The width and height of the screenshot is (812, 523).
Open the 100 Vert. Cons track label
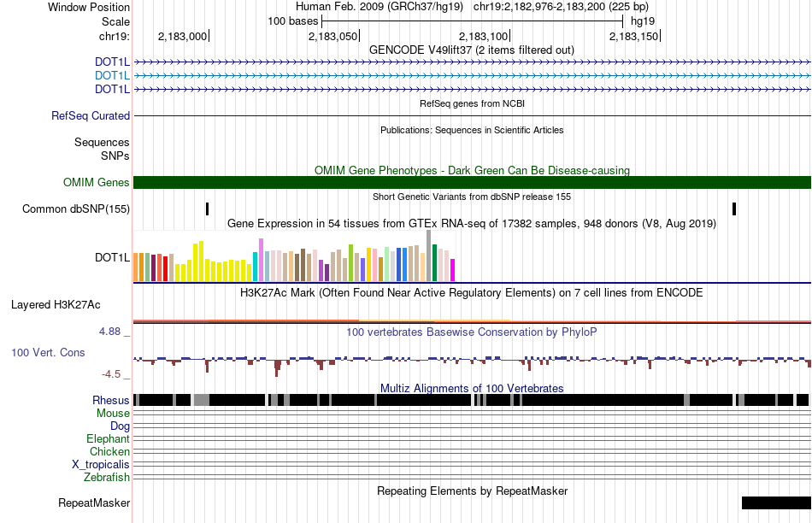[48, 353]
